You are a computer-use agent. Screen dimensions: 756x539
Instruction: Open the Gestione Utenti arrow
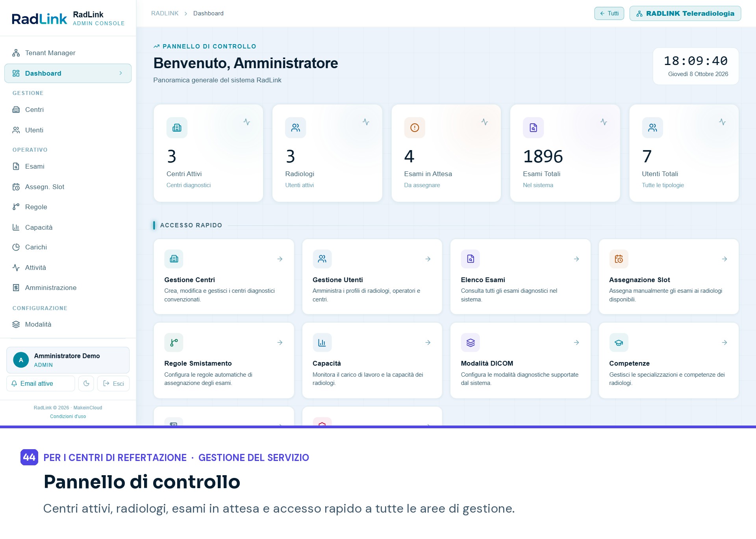428,259
